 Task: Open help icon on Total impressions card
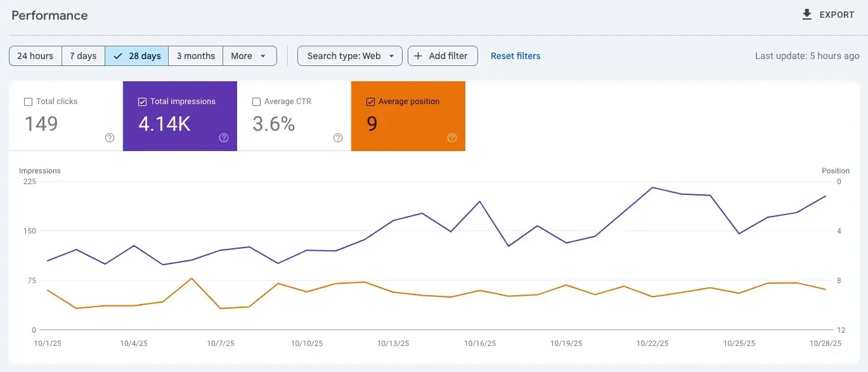[x=224, y=138]
